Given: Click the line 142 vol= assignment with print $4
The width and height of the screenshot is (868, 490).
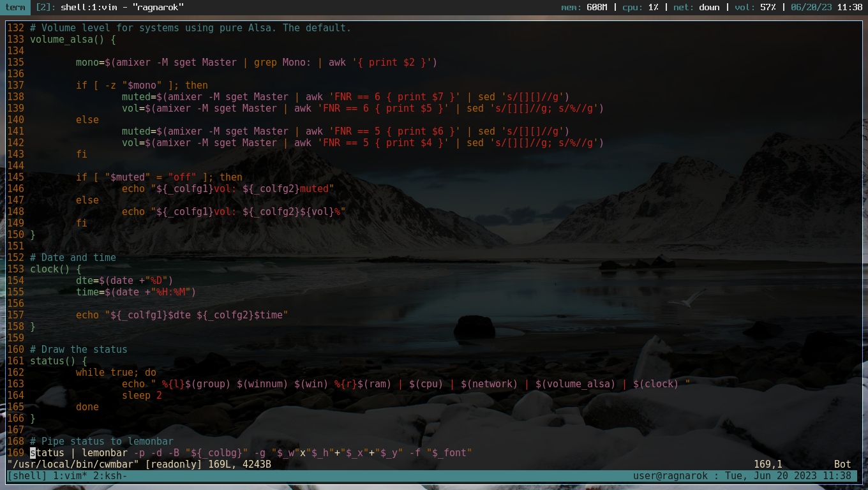Looking at the screenshot, I should [363, 143].
